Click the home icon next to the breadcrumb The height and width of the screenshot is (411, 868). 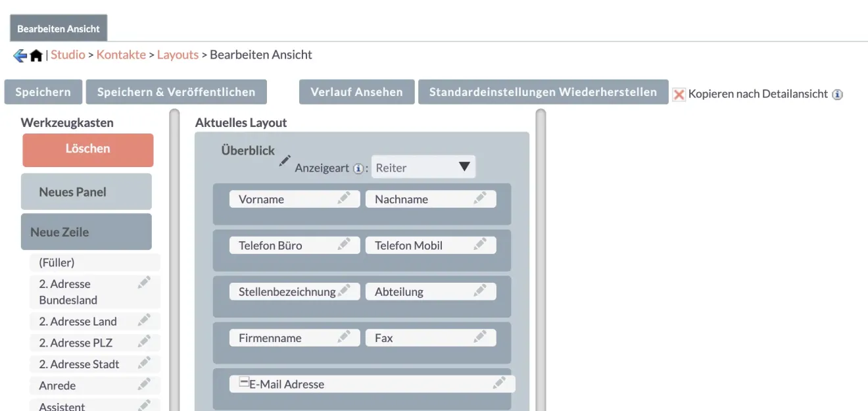[35, 55]
